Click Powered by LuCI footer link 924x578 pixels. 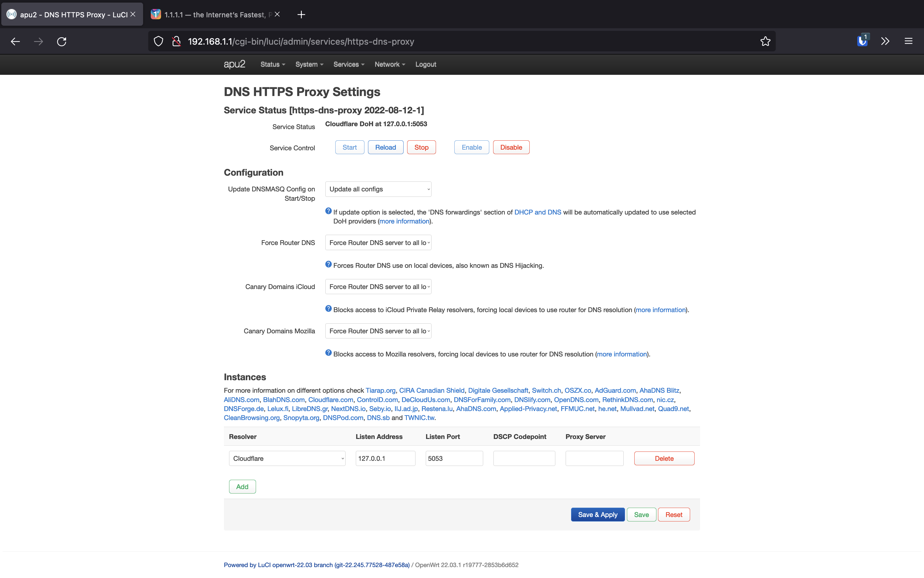[317, 565]
